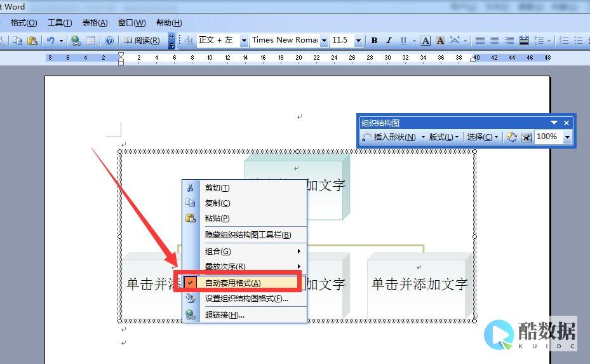
Task: Toggle the Character Shading icon
Action: [x=440, y=40]
